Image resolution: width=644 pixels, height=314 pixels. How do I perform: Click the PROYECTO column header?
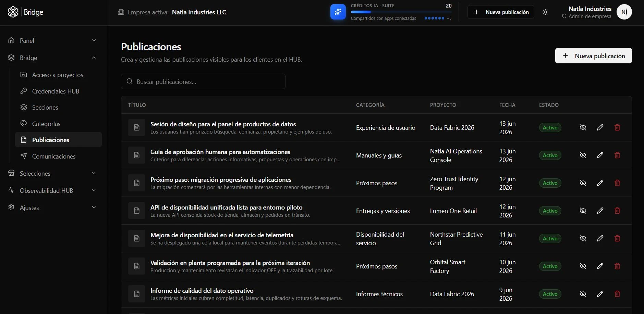coord(443,105)
